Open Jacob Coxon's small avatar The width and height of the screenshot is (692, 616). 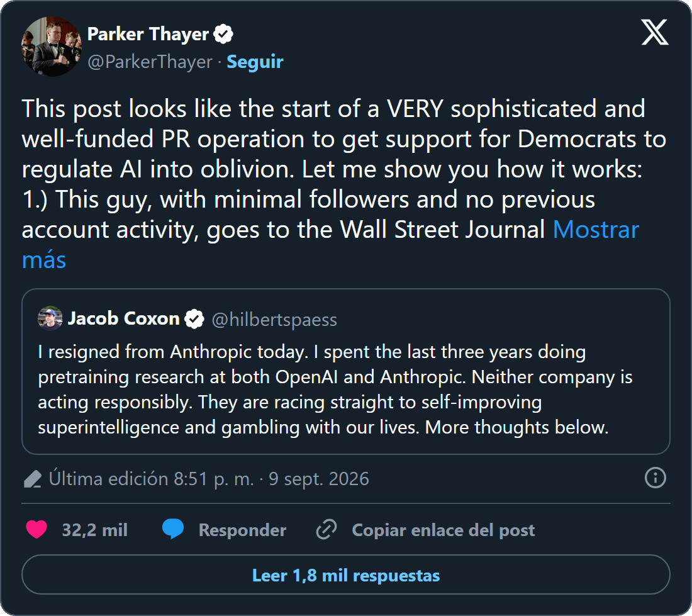click(x=50, y=318)
